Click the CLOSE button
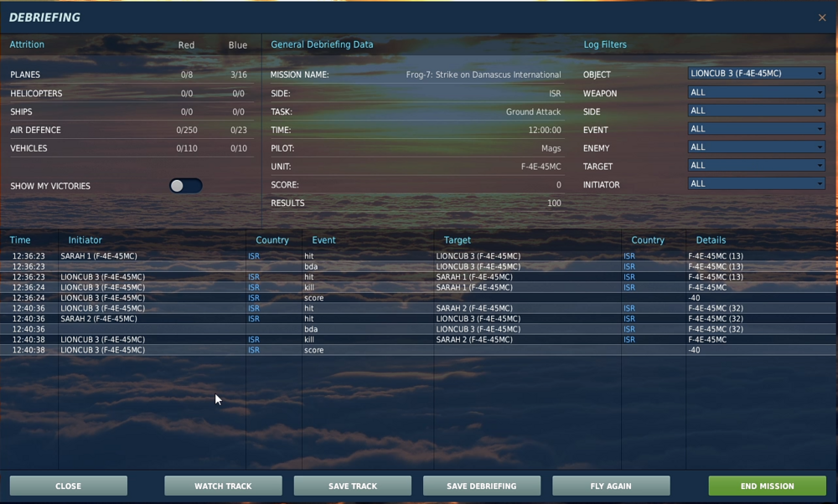Viewport: 838px width, 504px height. coord(69,486)
